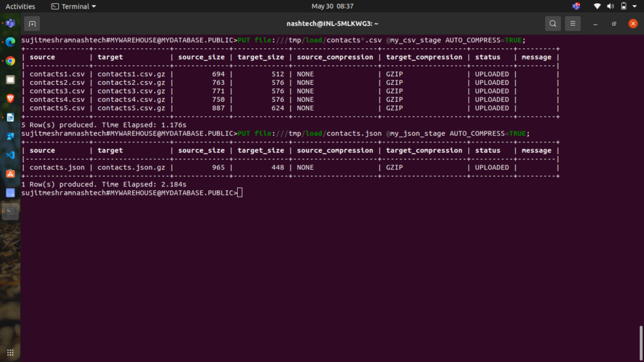Open the terminal hamburger menu
Viewport: 644px width, 362px height.
pyautogui.click(x=572, y=24)
